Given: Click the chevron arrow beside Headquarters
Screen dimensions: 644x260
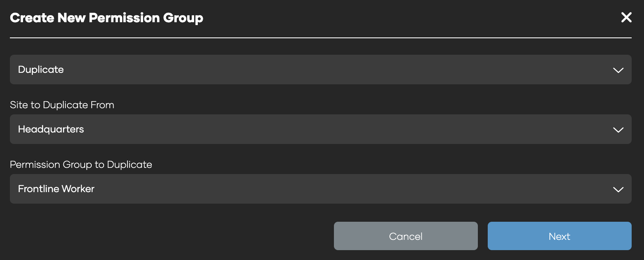Looking at the screenshot, I should tap(618, 130).
